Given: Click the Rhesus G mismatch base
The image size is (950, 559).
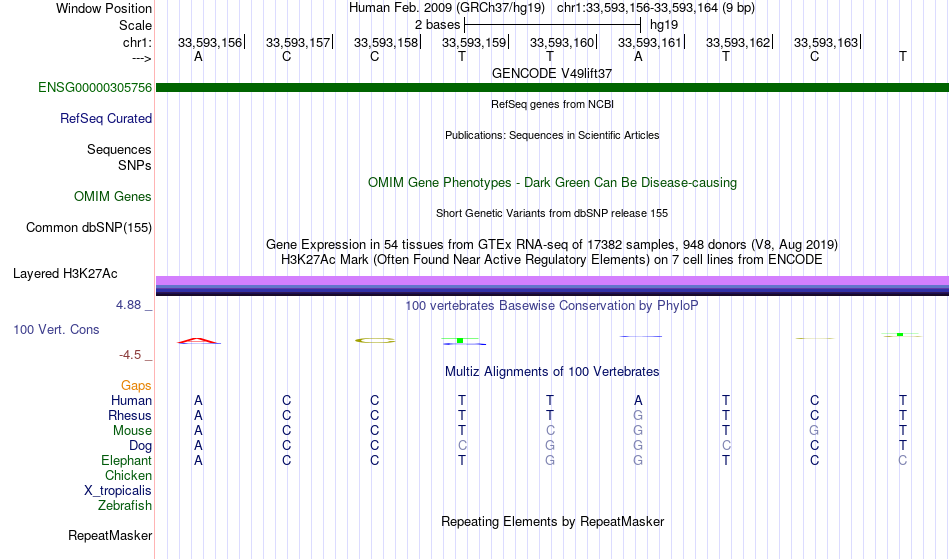Looking at the screenshot, I should pyautogui.click(x=638, y=415).
